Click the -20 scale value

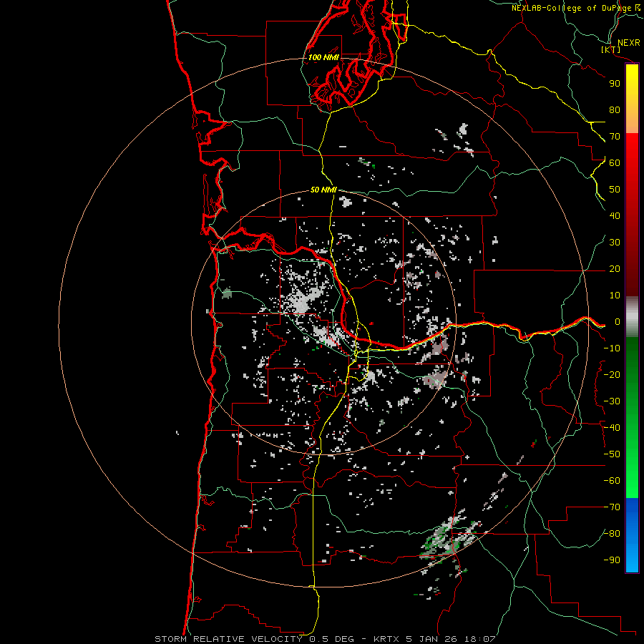tap(612, 375)
